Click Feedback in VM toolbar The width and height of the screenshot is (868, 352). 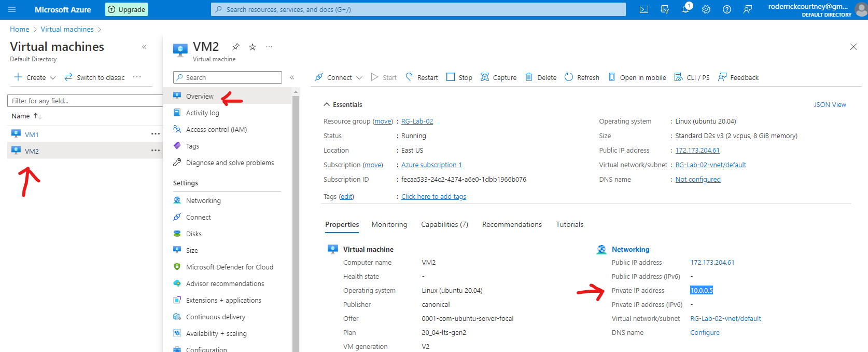[x=738, y=77]
